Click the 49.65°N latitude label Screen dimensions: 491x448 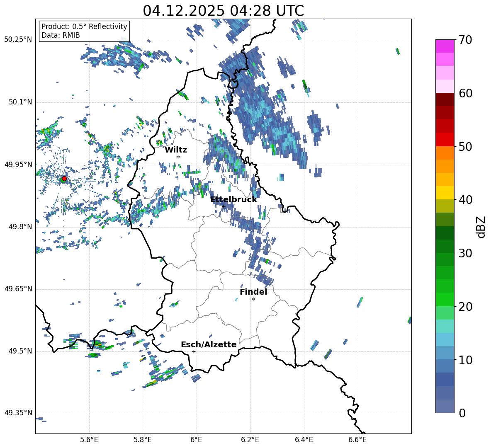pyautogui.click(x=18, y=289)
